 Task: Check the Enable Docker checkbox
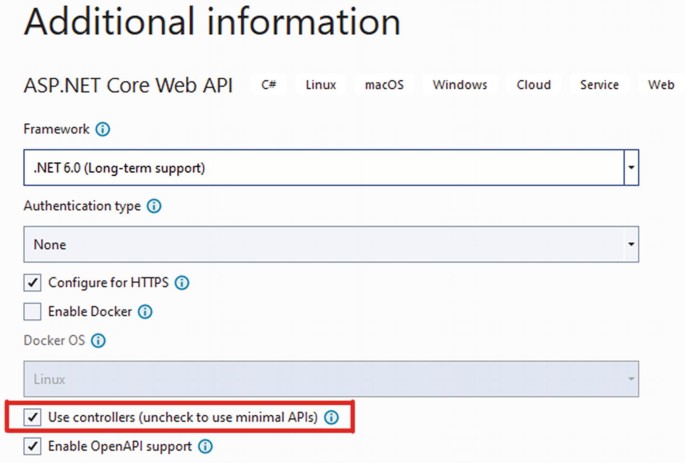click(32, 312)
